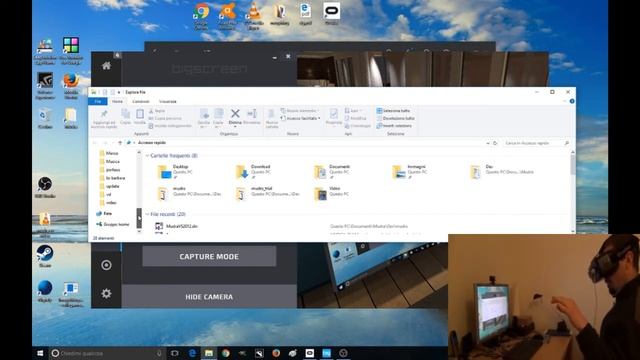Viewport: 640px width, 360px height.
Task: Open the Recycle Bin on the desktop
Action: pyautogui.click(x=45, y=118)
